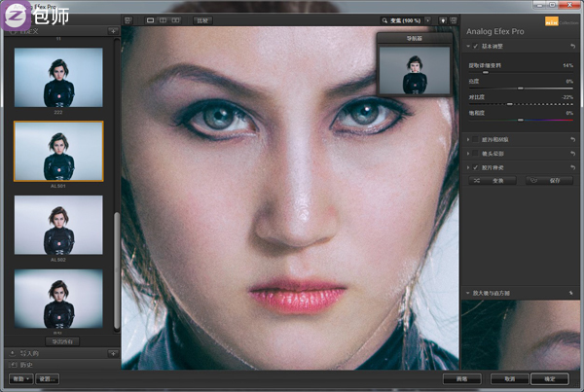
Task: Adjust the detail extraction slider at 14%
Action: coord(486,72)
